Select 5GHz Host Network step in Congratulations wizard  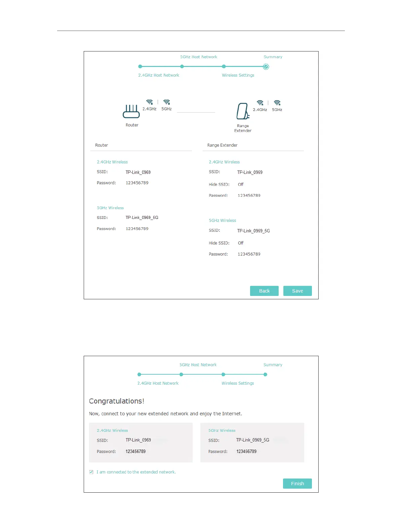(198, 365)
